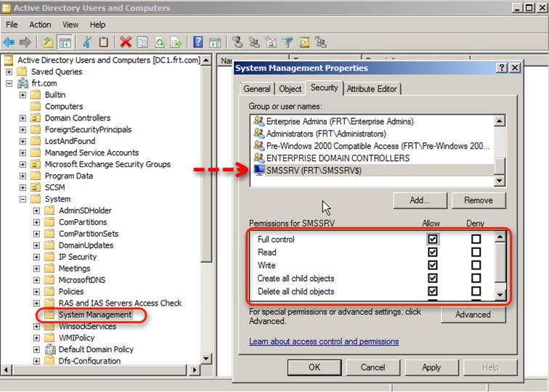Viewport: 549px width, 392px height.
Task: Click the Create new group icon
Action: [x=254, y=42]
